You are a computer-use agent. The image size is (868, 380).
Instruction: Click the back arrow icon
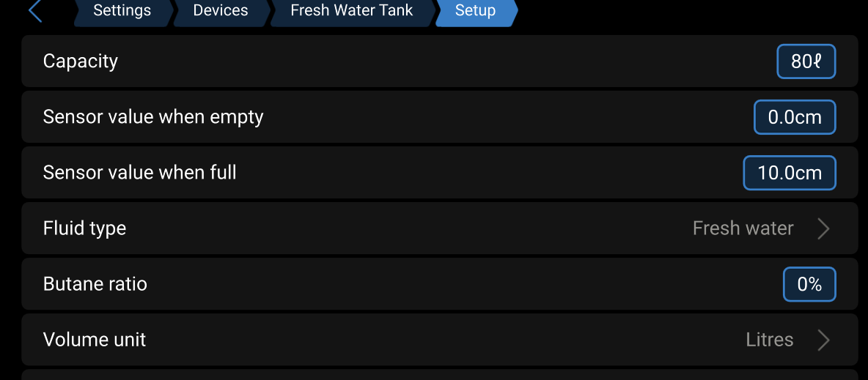34,11
